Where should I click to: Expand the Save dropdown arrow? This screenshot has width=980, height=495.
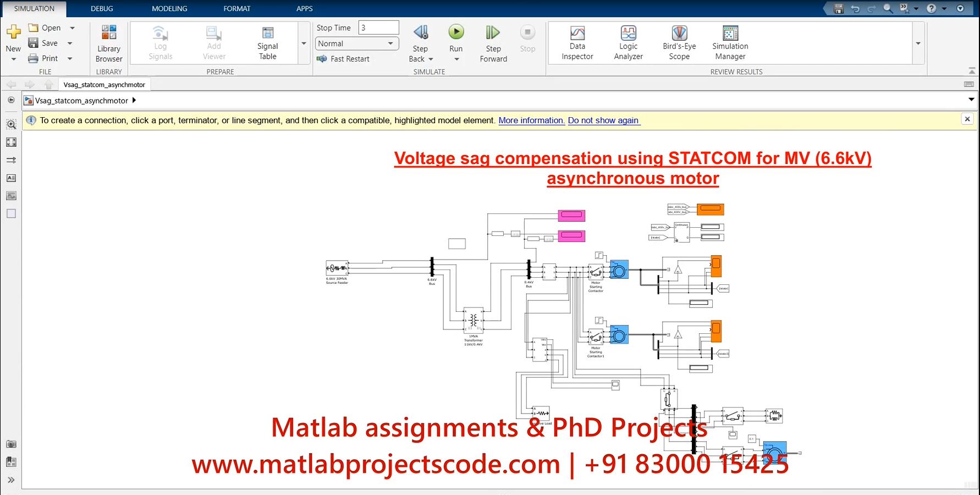70,43
